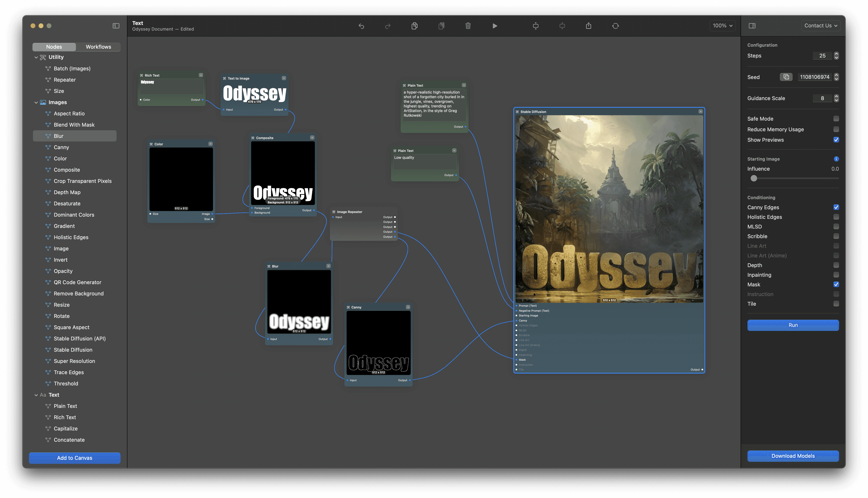Screen dimensions: 868x498
Task: Switch to the Workflows tab
Action: [x=98, y=47]
